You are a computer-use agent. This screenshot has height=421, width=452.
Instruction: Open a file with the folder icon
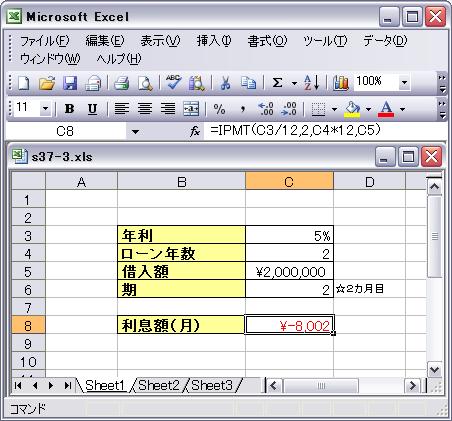coord(47,83)
